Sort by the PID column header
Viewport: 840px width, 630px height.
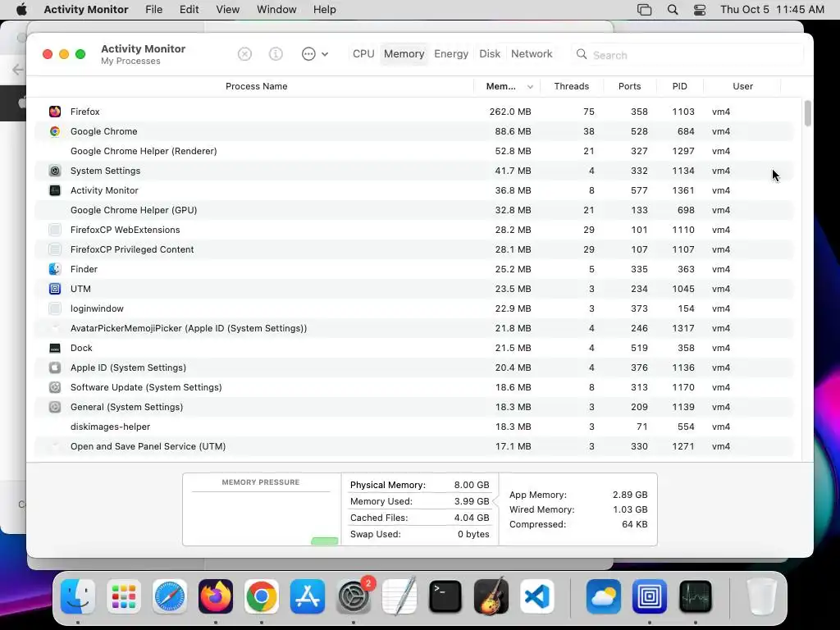pos(680,86)
